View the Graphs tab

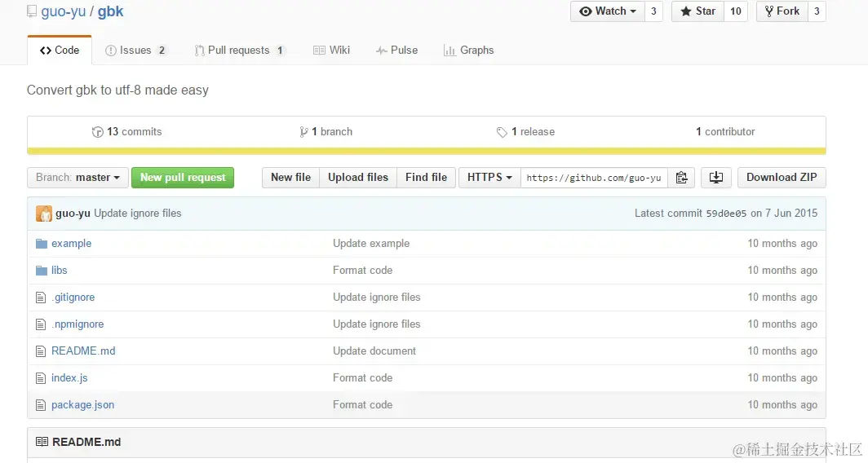468,51
